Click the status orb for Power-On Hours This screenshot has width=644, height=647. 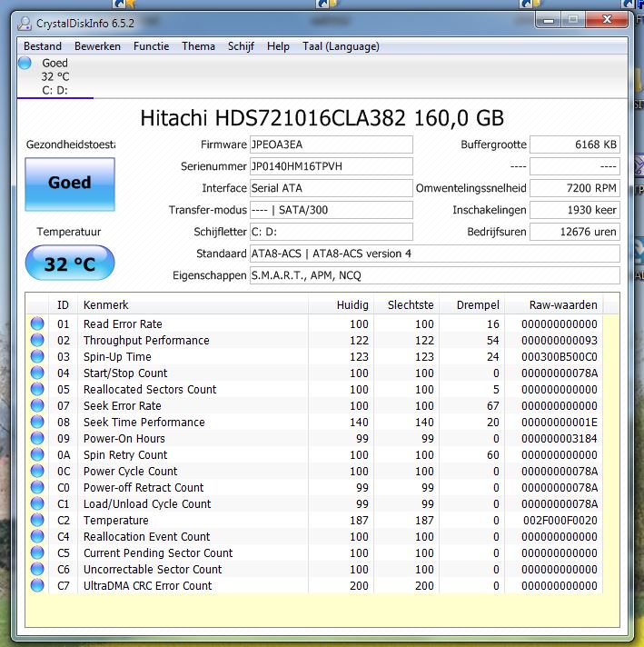tap(37, 439)
